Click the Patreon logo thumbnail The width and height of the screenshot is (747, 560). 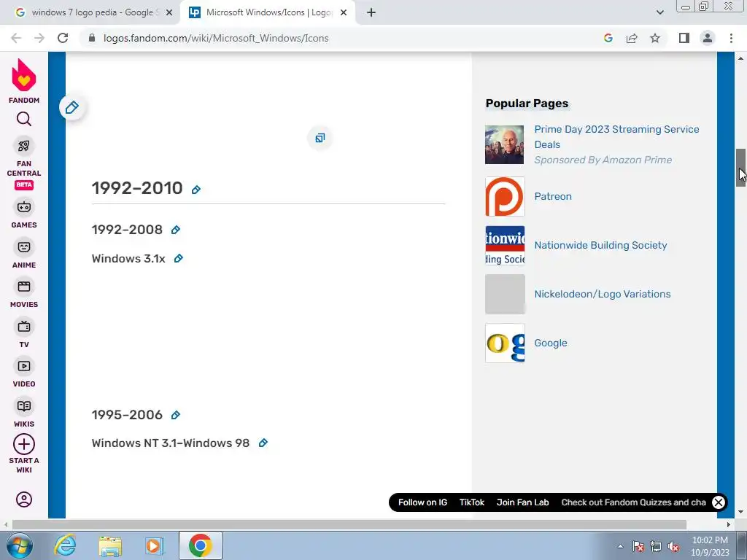(x=505, y=196)
